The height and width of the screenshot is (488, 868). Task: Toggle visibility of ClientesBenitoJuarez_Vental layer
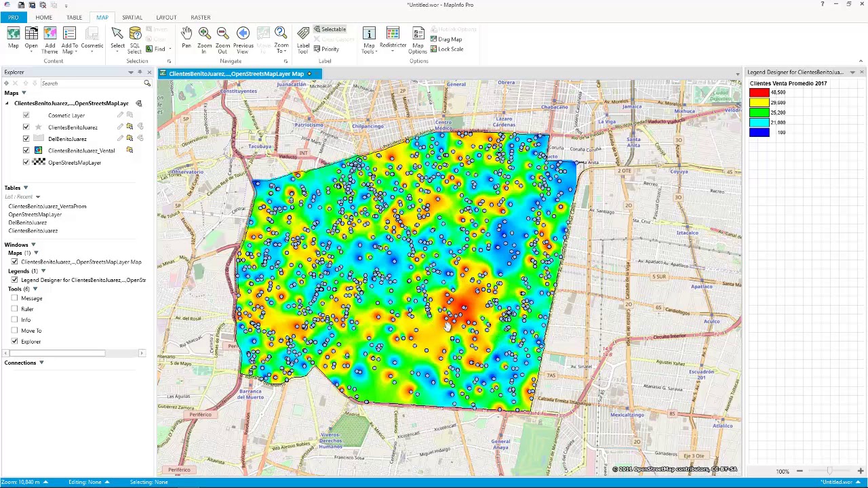[x=26, y=150]
